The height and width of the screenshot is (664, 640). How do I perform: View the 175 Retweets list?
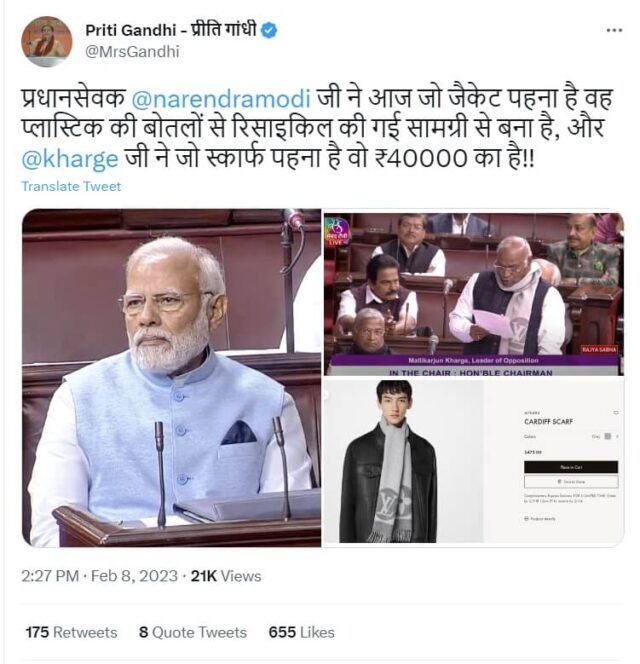(x=71, y=632)
